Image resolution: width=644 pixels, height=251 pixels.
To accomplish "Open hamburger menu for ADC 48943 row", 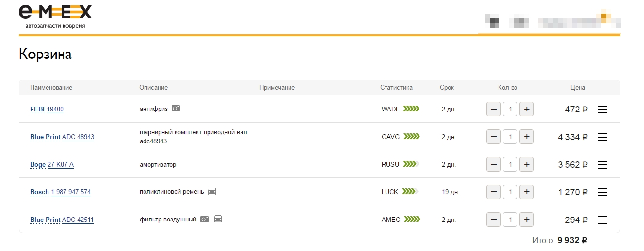I will tap(602, 137).
